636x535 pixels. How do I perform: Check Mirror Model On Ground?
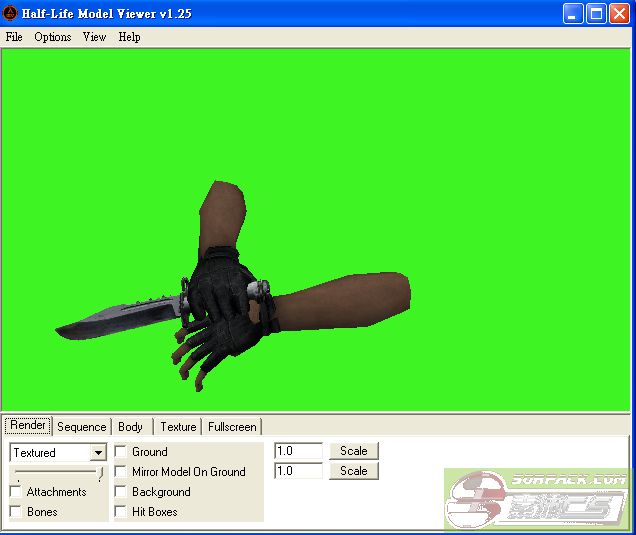[x=121, y=472]
